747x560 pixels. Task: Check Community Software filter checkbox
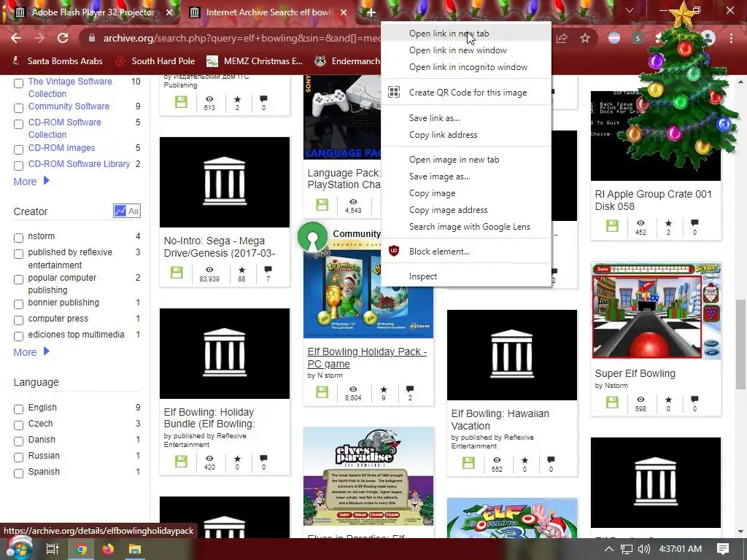tap(18, 108)
